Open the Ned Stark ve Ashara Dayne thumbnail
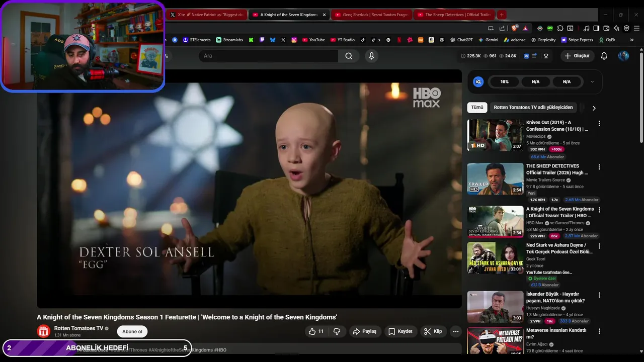 (495, 258)
